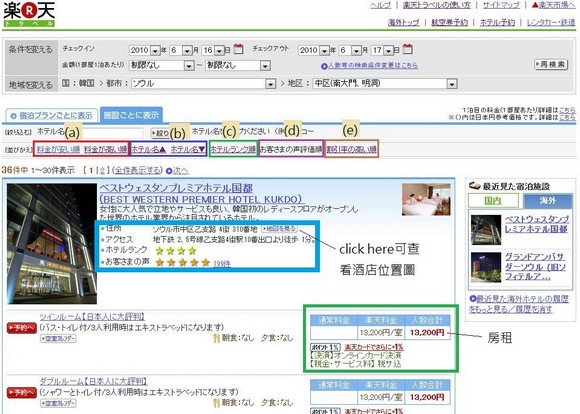The height and width of the screenshot is (414, 580).
Task: Open the check-in calendar icon
Action: 239,49
